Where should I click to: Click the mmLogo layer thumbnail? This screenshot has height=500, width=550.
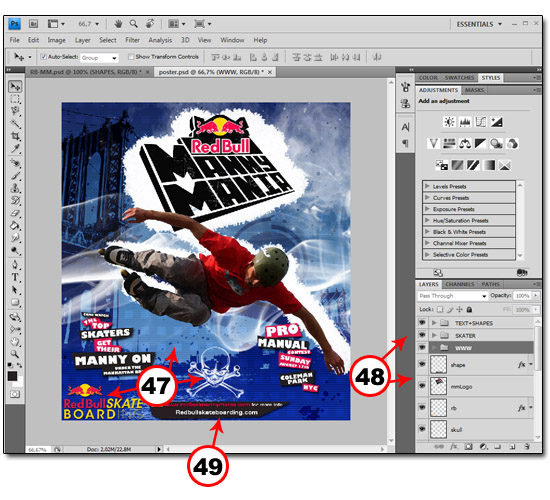(x=438, y=386)
